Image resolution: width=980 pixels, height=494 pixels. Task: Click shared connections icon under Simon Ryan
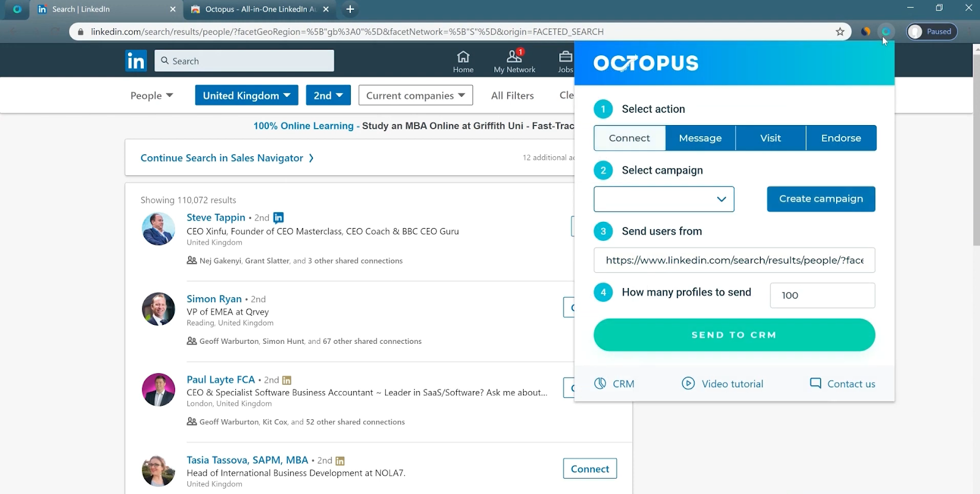[x=192, y=341]
